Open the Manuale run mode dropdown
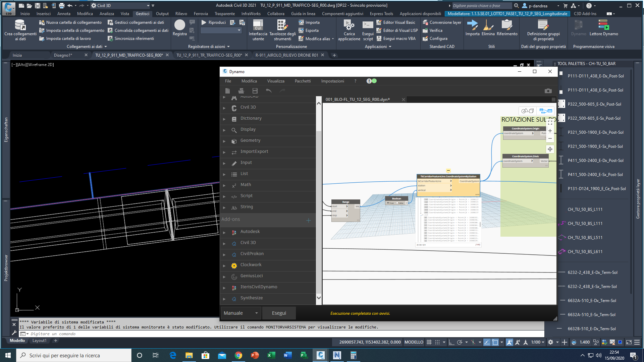The height and width of the screenshot is (362, 644). pos(241,313)
